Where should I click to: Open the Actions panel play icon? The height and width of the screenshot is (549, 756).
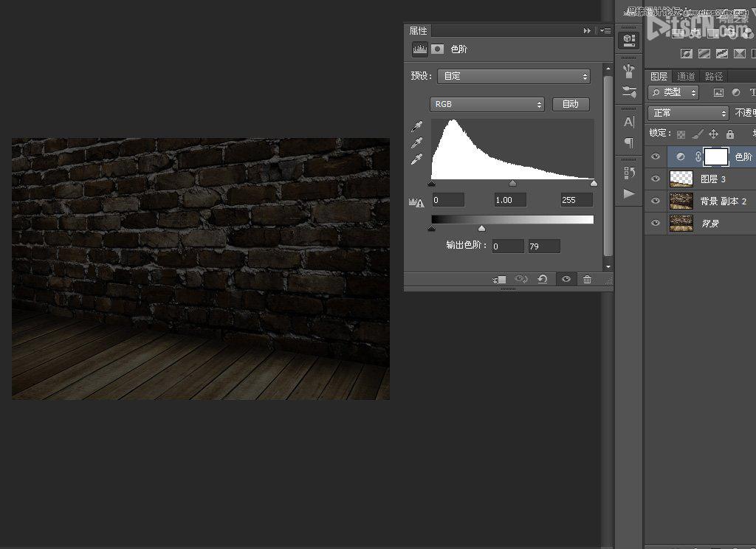pyautogui.click(x=629, y=193)
